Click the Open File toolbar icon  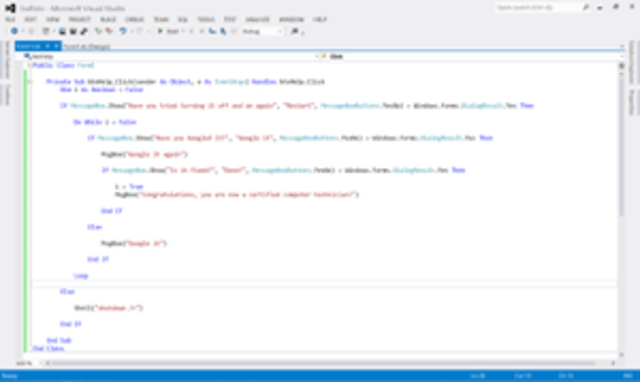click(62, 31)
